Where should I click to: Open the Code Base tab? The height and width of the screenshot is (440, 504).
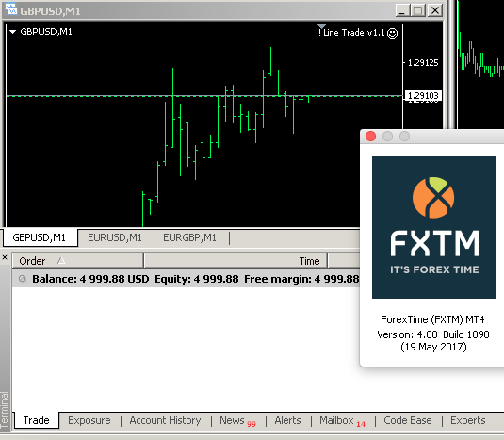coord(408,420)
